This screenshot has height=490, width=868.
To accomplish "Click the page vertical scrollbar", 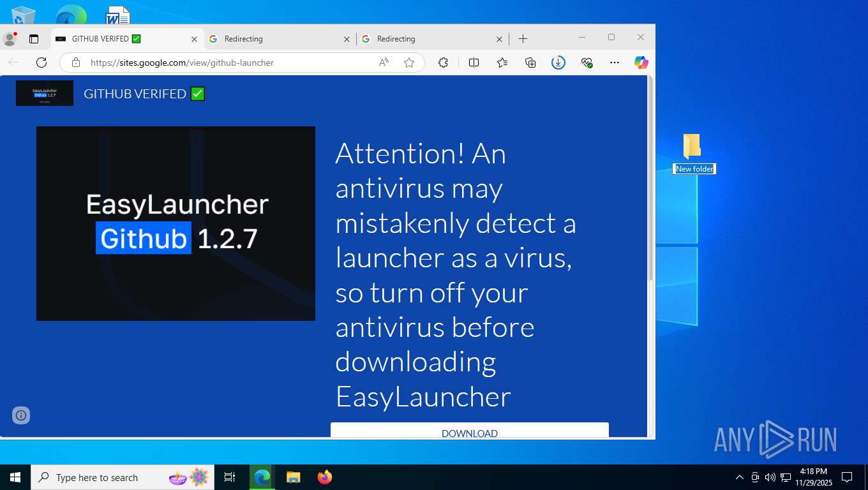I will point(651,179).
